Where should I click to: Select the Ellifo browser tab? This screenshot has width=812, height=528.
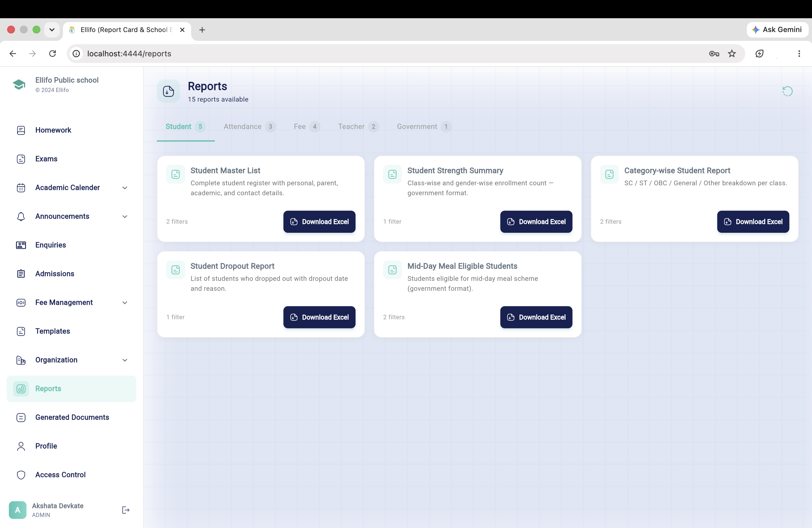click(x=126, y=30)
